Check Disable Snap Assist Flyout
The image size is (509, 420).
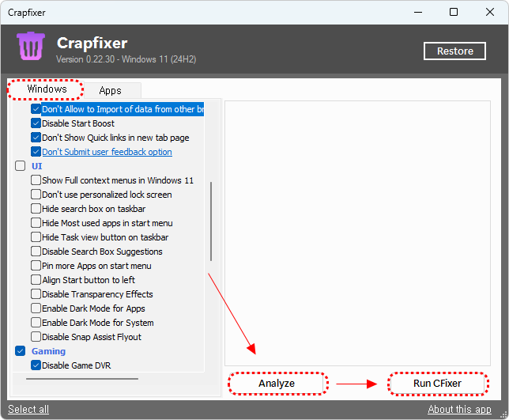click(x=36, y=337)
